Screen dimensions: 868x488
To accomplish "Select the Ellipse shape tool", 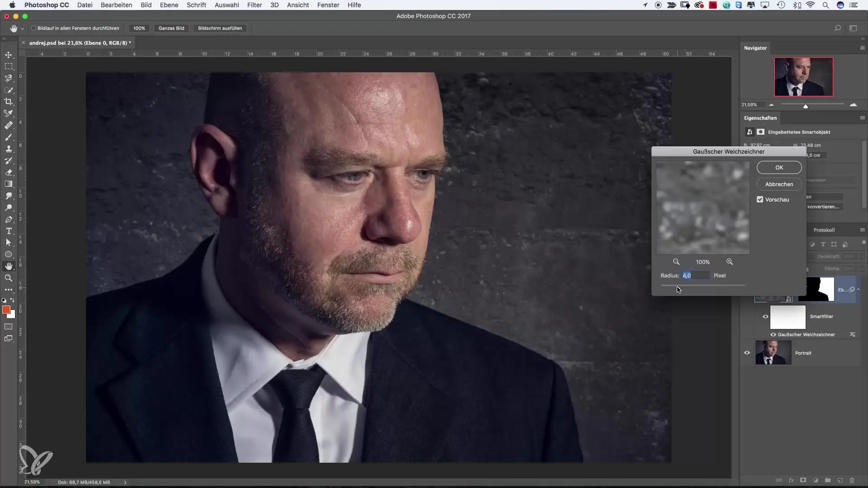I will coord(9,254).
